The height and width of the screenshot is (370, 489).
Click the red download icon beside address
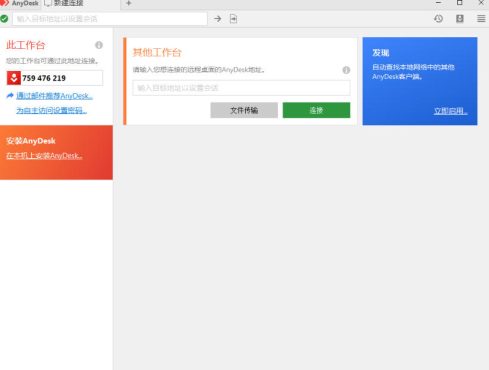(x=14, y=78)
